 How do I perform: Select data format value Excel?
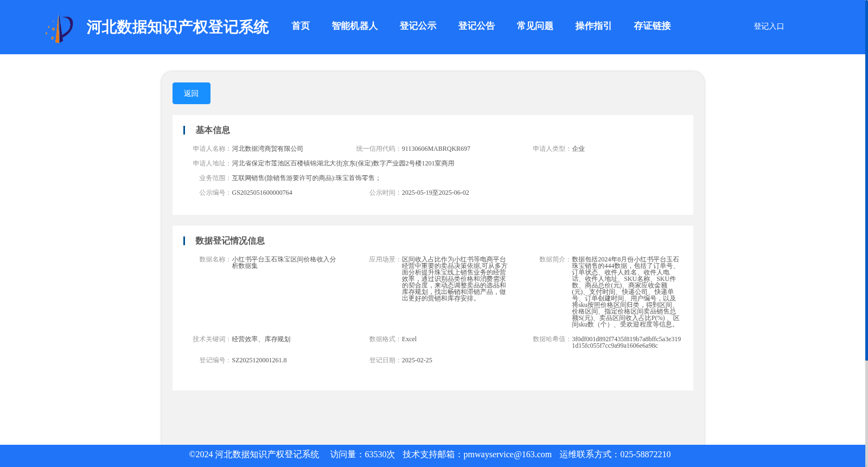pyautogui.click(x=409, y=339)
